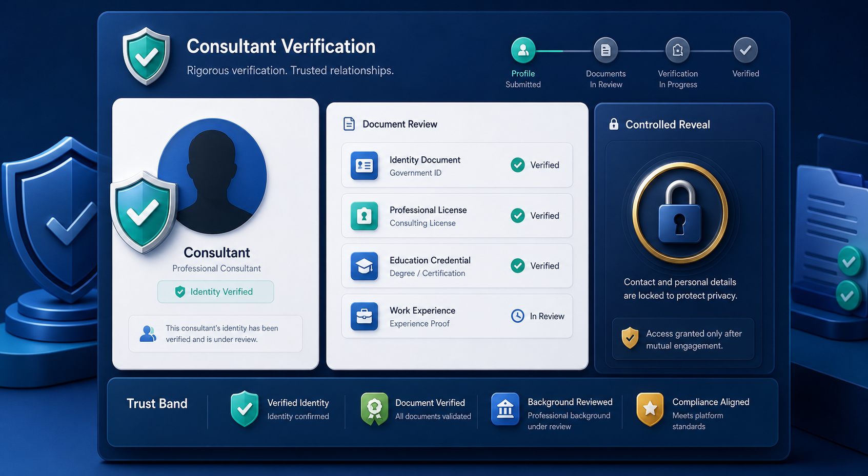Viewport: 868px width, 476px height.
Task: Click the 'In Review' status text
Action: tap(547, 316)
